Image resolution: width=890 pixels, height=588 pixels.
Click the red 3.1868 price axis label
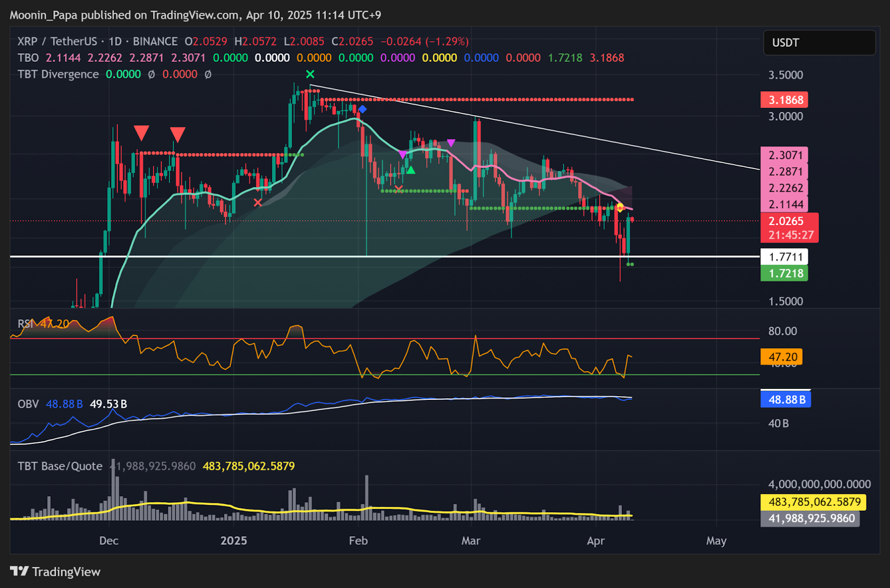(784, 100)
